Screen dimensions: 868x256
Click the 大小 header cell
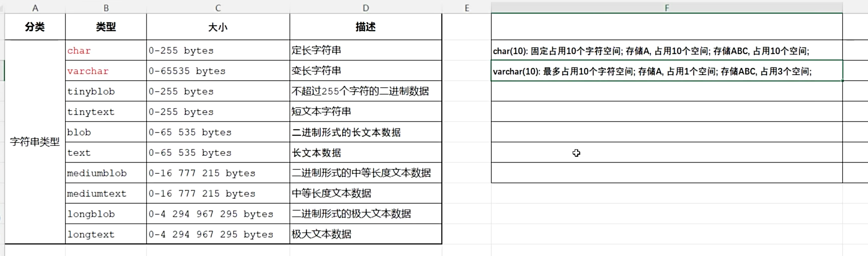218,27
